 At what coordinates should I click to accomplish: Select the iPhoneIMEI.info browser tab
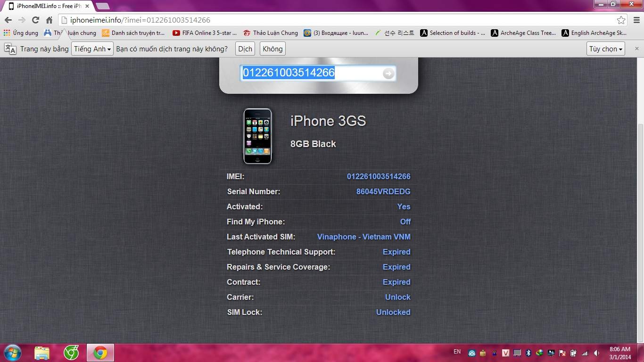point(49,6)
